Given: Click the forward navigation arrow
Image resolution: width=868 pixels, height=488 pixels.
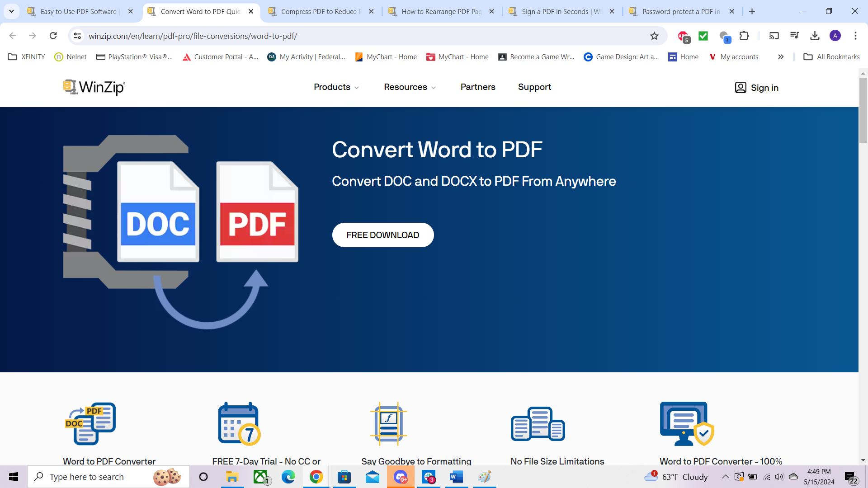Looking at the screenshot, I should point(33,36).
